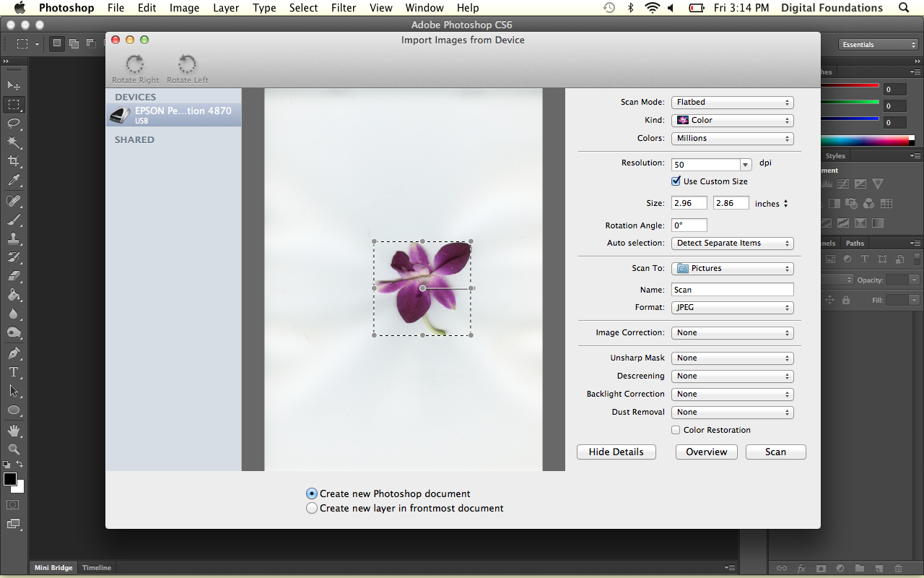The height and width of the screenshot is (578, 924).
Task: Select the Crop tool
Action: (14, 161)
